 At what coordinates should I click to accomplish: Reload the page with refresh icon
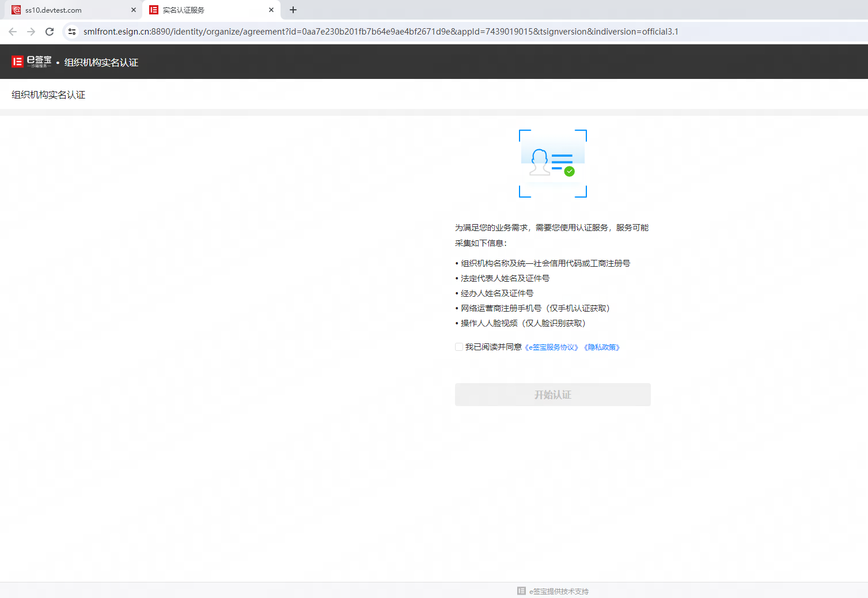[50, 32]
